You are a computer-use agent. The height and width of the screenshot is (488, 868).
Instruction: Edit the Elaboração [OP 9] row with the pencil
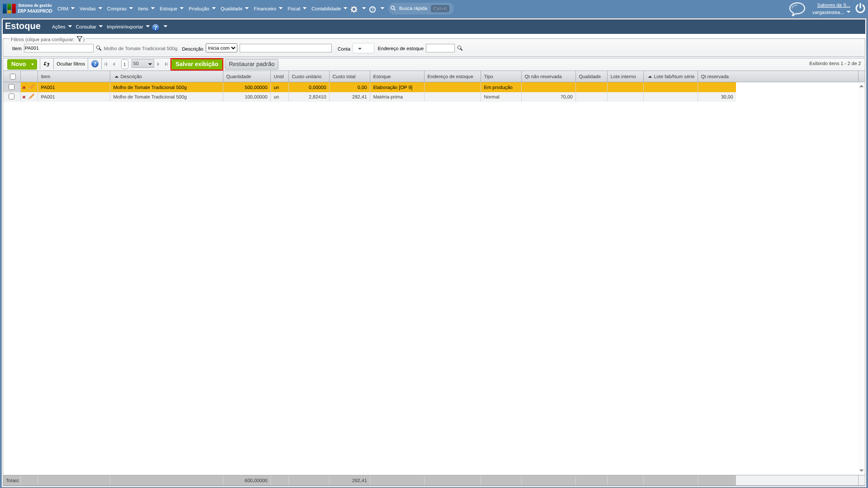tap(32, 87)
